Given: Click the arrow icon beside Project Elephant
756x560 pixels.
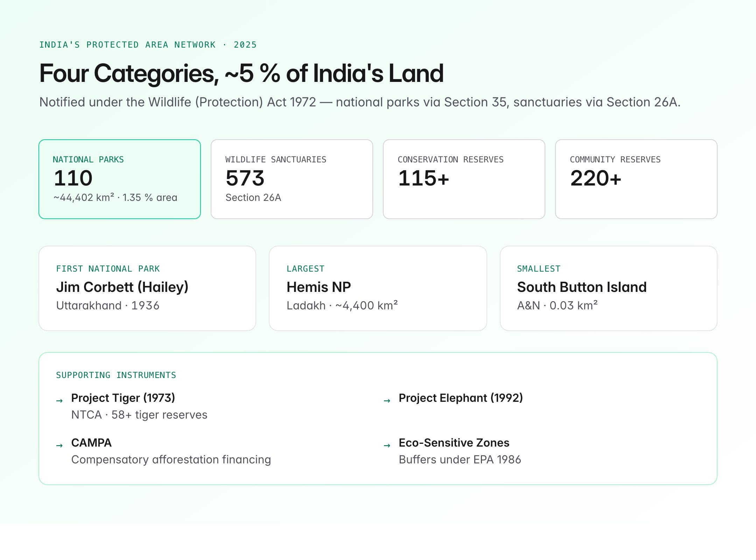Looking at the screenshot, I should pos(387,400).
